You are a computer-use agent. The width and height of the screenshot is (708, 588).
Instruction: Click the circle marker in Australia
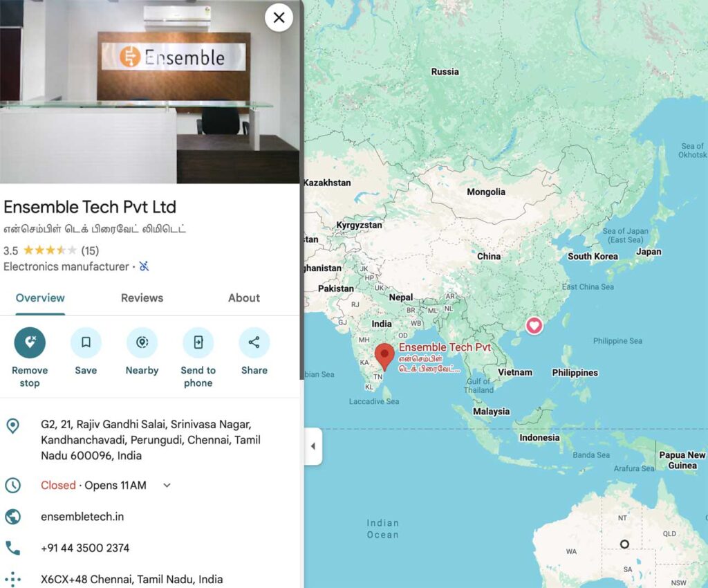click(624, 544)
